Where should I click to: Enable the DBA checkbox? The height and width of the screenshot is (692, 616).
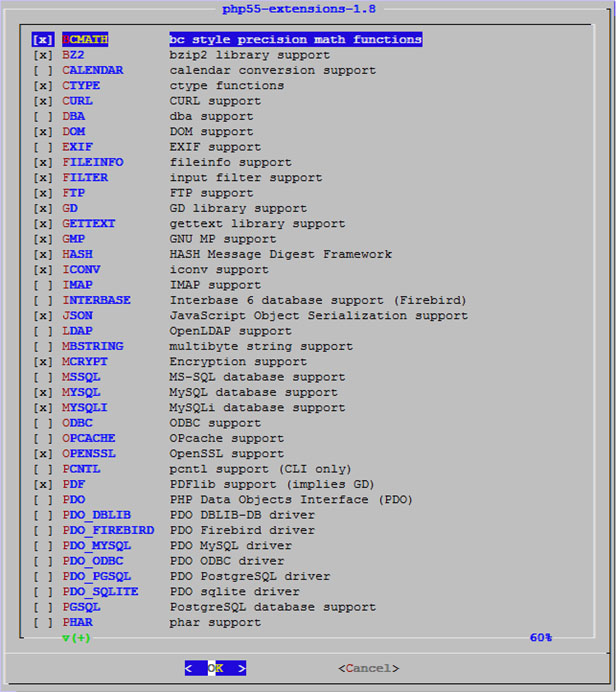43,117
